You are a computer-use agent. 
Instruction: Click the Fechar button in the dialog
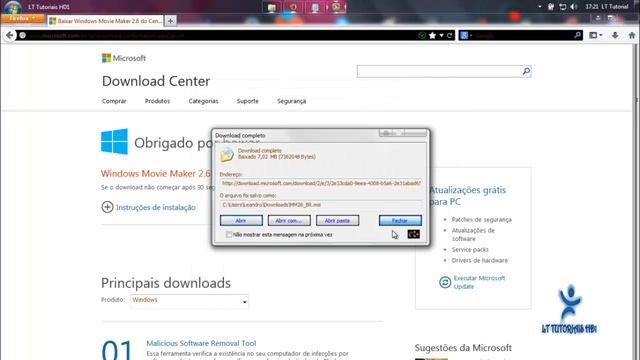[x=400, y=220]
